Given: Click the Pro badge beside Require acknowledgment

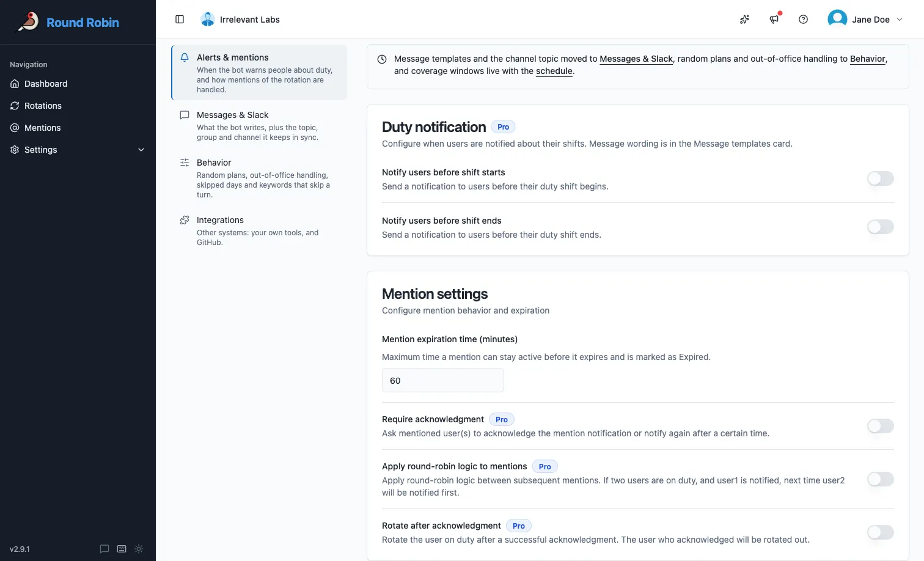Looking at the screenshot, I should 502,420.
